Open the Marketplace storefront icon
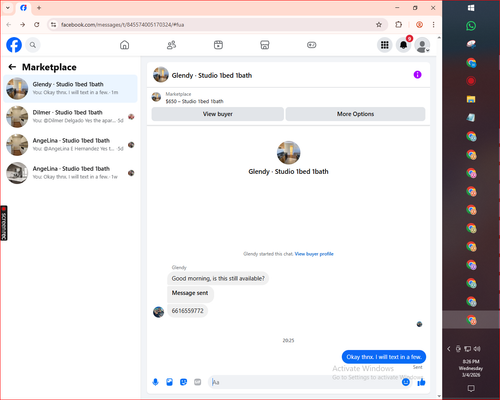 click(265, 45)
